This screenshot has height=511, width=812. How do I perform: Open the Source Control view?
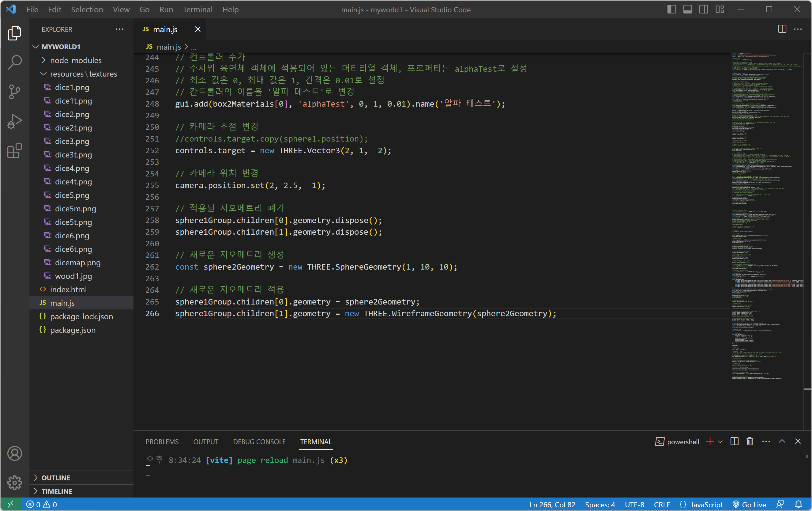(x=14, y=92)
